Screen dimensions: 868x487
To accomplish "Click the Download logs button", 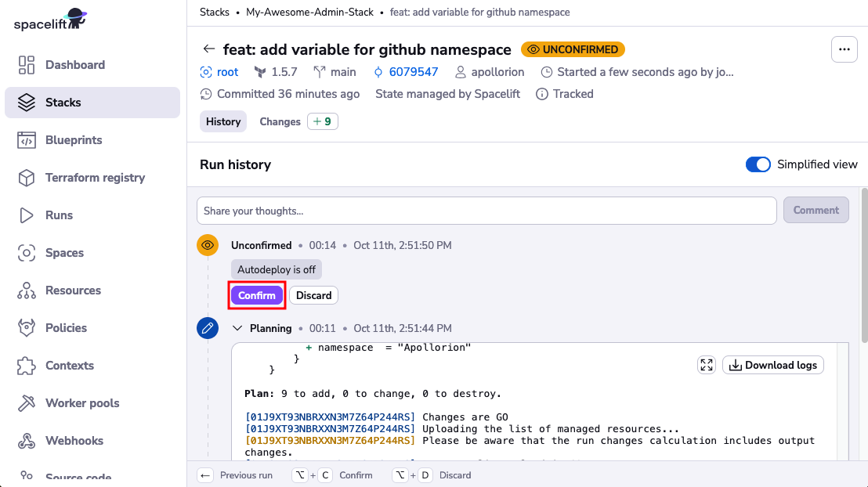I will click(772, 365).
